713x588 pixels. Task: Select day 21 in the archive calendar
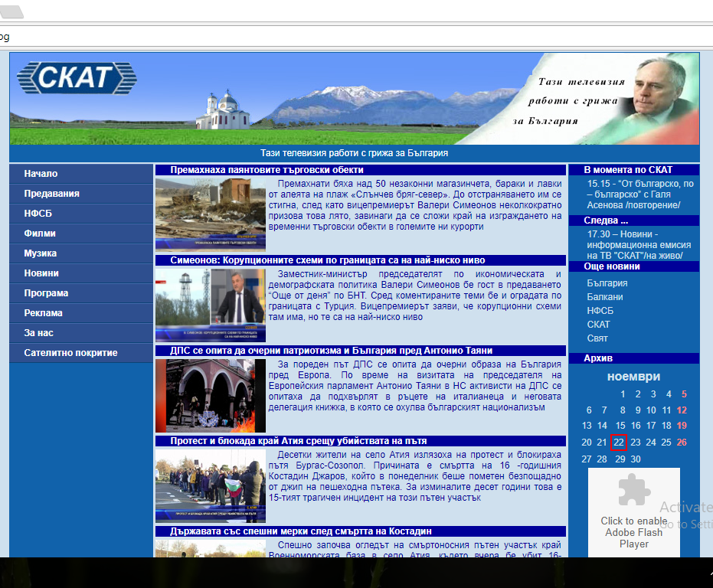[x=602, y=443]
